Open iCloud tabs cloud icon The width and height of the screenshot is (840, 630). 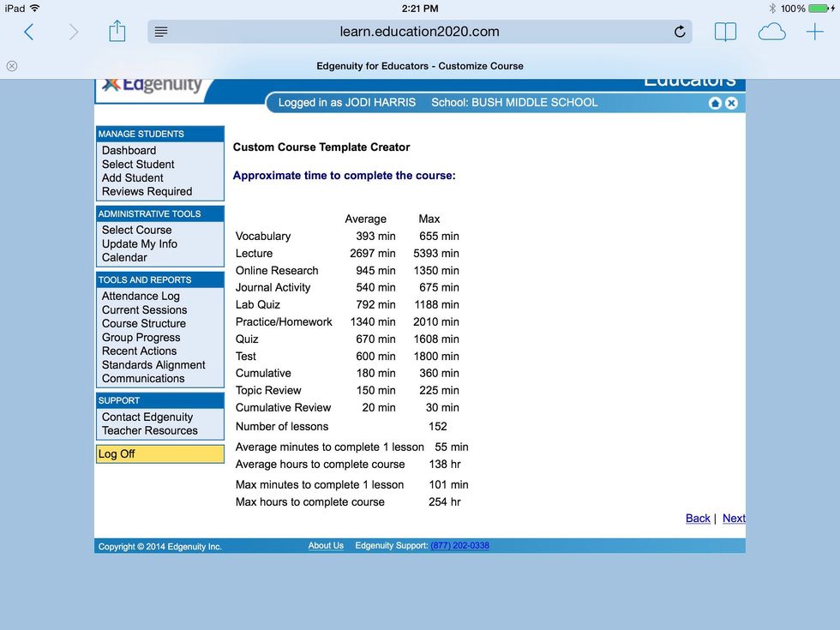pos(771,33)
